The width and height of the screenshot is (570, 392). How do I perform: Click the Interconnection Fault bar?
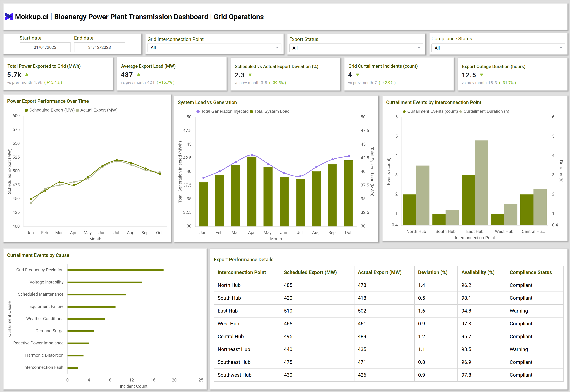(73, 368)
